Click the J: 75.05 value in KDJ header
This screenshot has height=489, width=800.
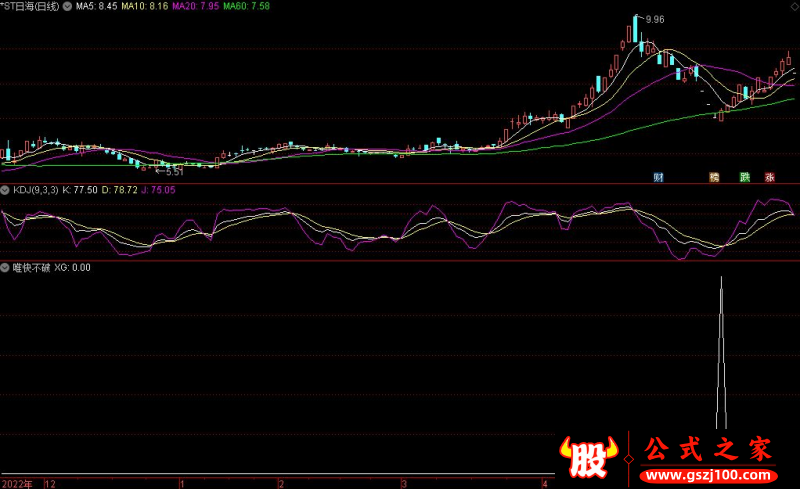coord(155,189)
